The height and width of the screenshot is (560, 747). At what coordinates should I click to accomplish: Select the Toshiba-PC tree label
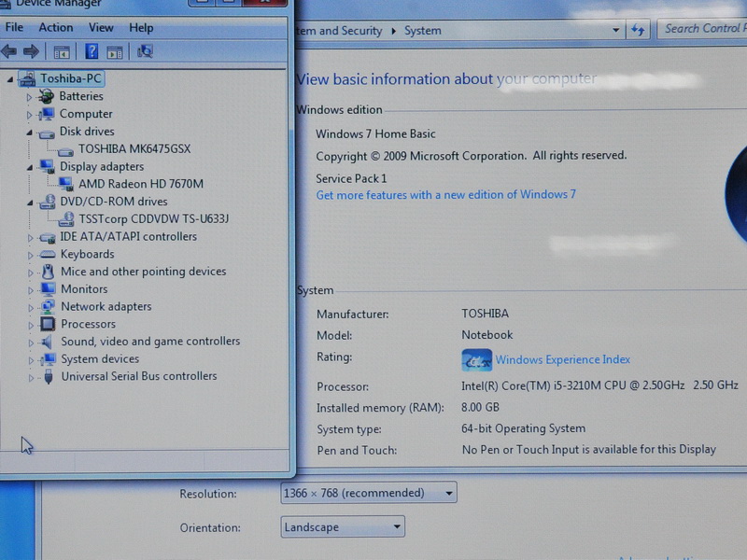pyautogui.click(x=71, y=78)
